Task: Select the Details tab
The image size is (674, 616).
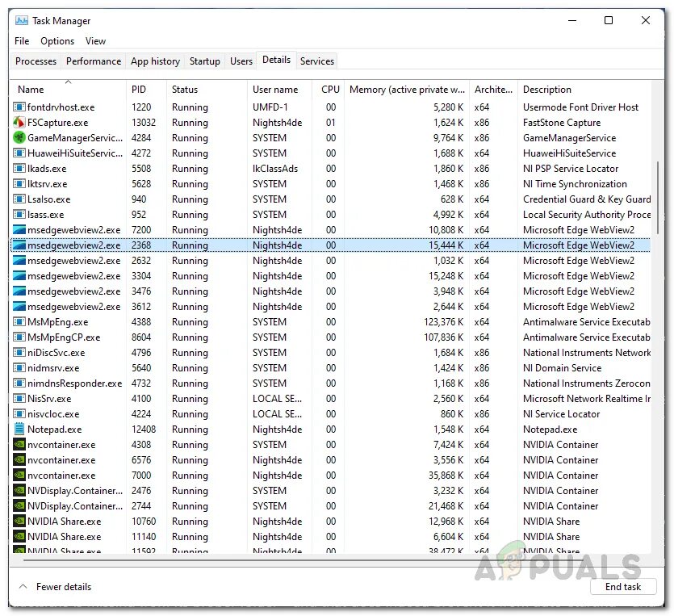Action: coord(276,60)
